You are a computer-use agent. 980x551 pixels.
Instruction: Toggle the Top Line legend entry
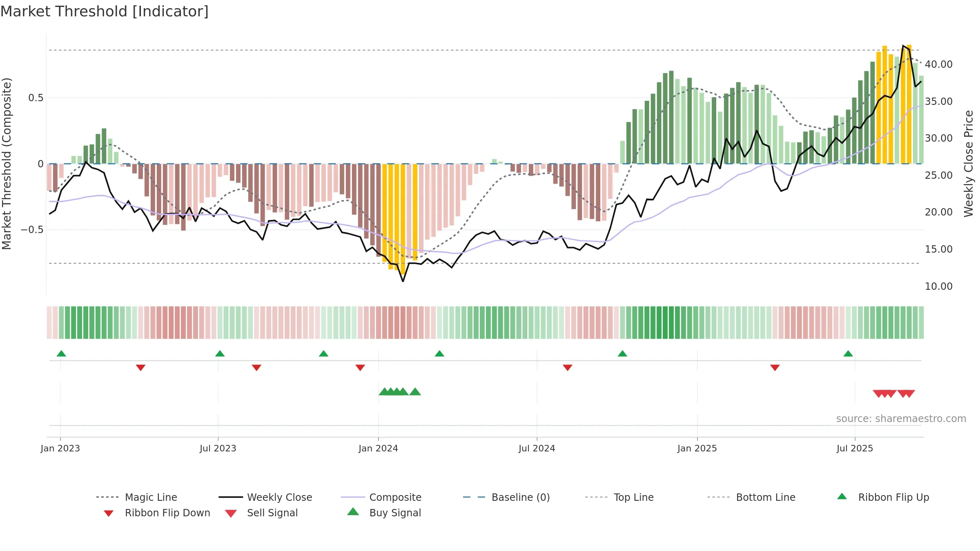click(x=619, y=497)
